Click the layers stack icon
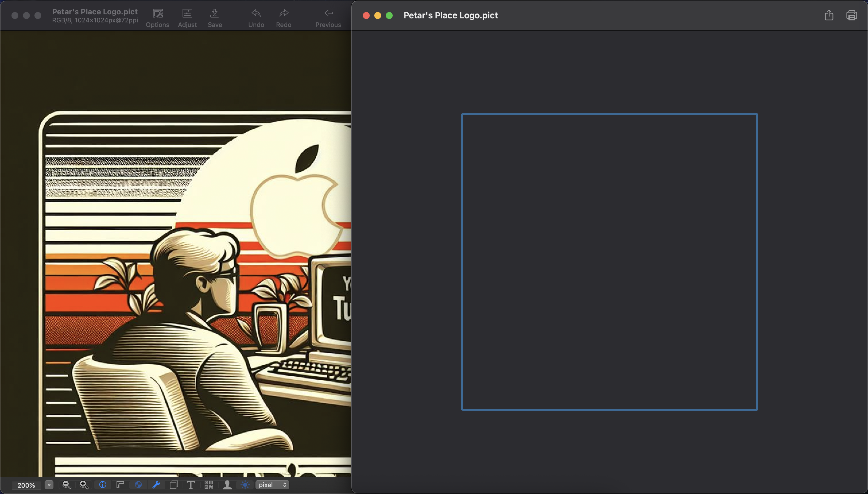Viewport: 868px width, 494px height. click(174, 485)
